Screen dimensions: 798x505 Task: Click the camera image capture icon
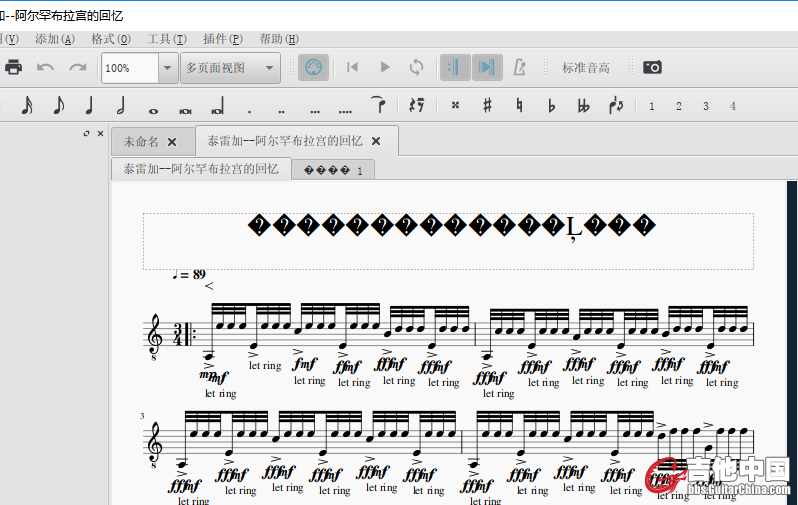652,67
